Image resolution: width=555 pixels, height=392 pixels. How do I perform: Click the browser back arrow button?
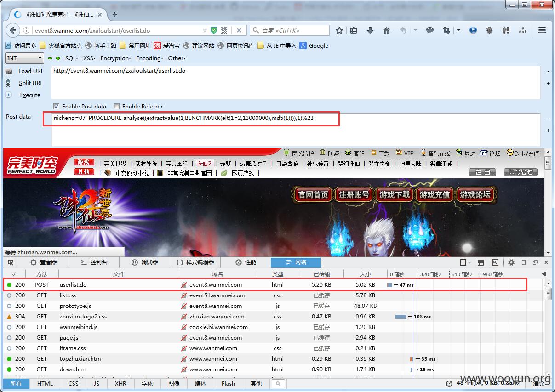(13, 30)
